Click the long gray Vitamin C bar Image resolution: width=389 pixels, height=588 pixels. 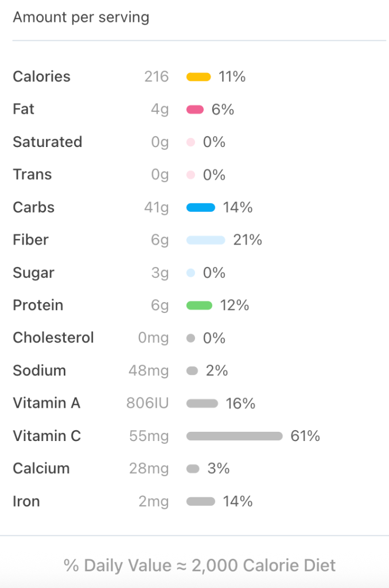point(234,436)
